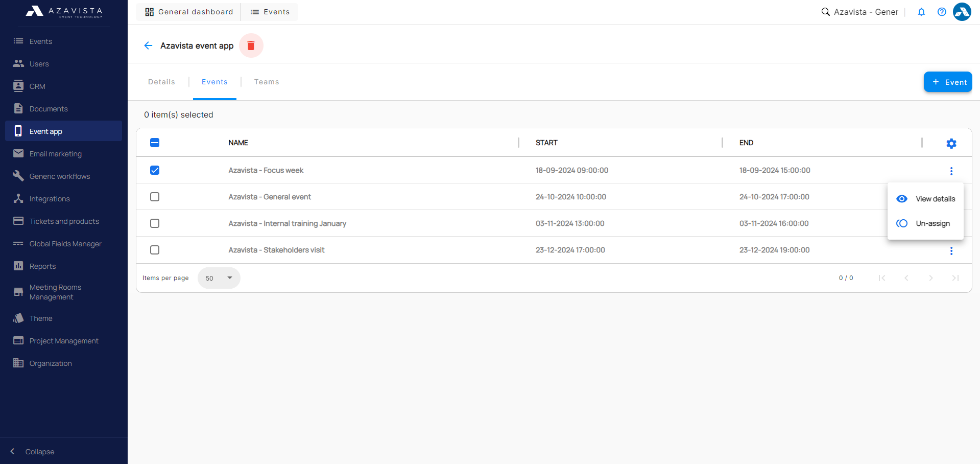The width and height of the screenshot is (980, 464).
Task: Sort by the NAME column header
Action: pos(238,143)
